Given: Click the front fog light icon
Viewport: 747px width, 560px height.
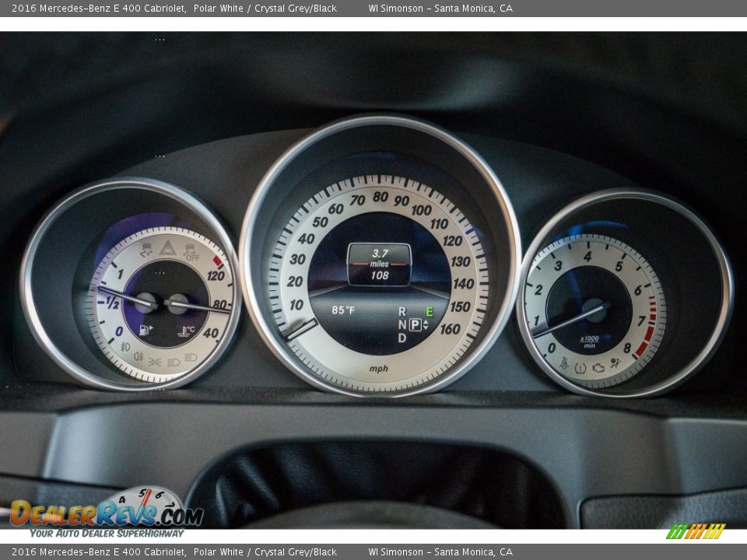Looking at the screenshot, I should point(125,347).
